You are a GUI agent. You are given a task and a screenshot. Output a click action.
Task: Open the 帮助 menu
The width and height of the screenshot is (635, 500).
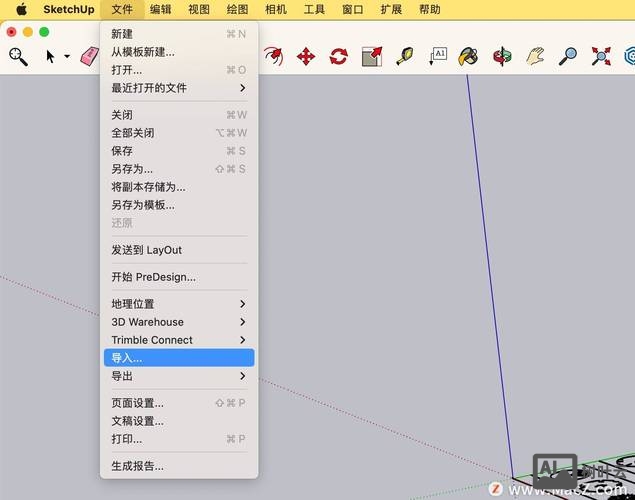coord(430,9)
